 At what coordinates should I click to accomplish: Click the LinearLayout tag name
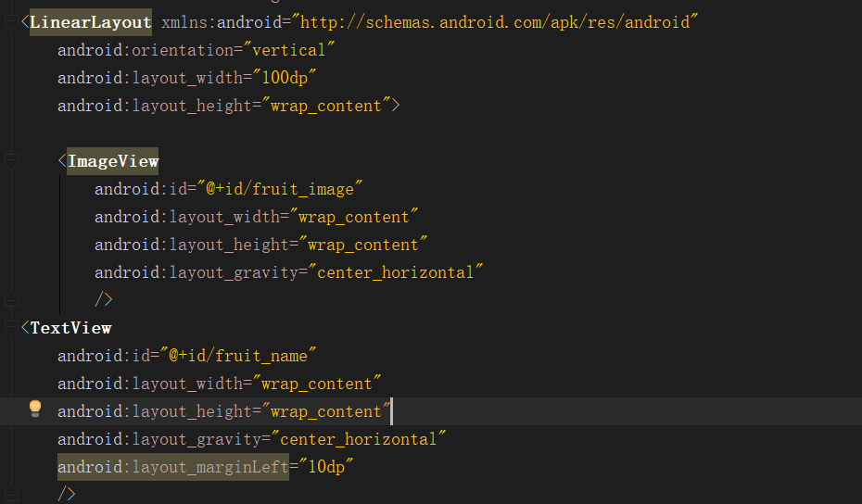(x=91, y=22)
